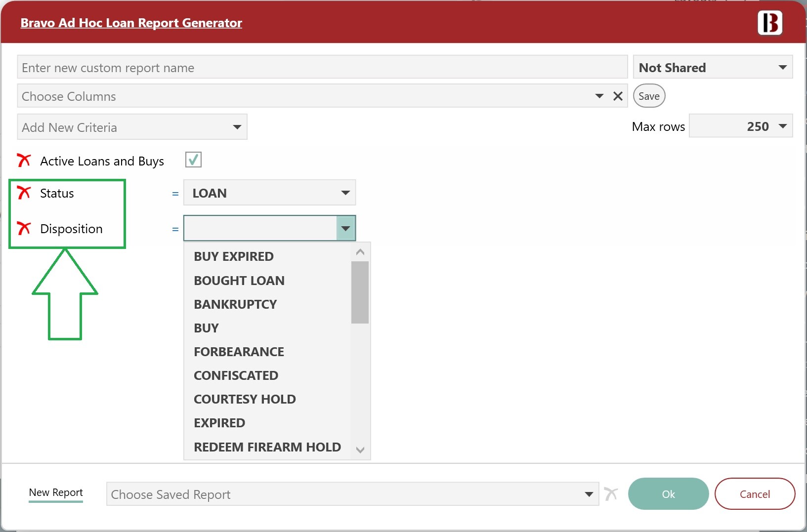The width and height of the screenshot is (807, 532).
Task: Click the list scroll down arrow
Action: [x=360, y=450]
